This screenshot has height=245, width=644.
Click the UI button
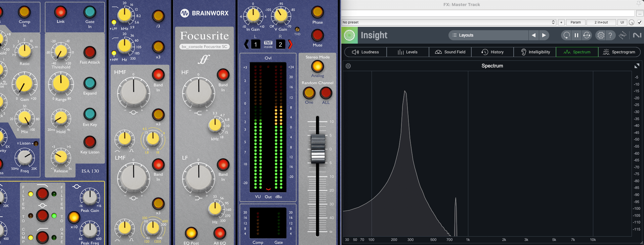[x=622, y=22]
